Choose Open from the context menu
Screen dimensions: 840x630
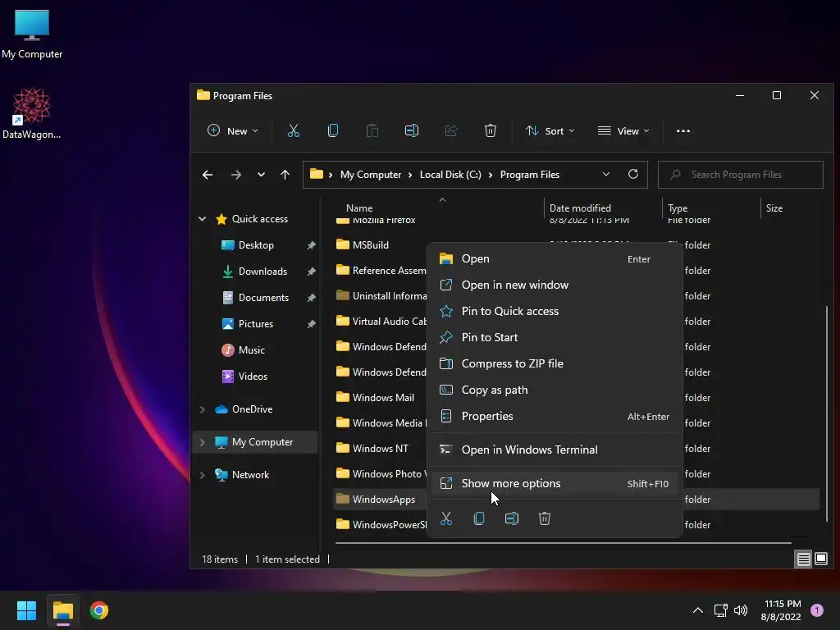click(555, 258)
